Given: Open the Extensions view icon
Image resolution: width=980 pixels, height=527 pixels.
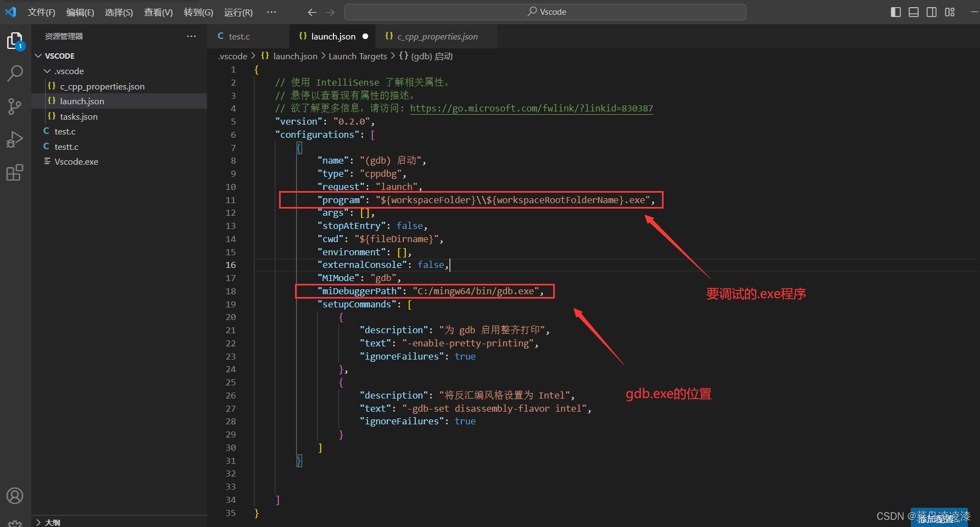Looking at the screenshot, I should 15,173.
